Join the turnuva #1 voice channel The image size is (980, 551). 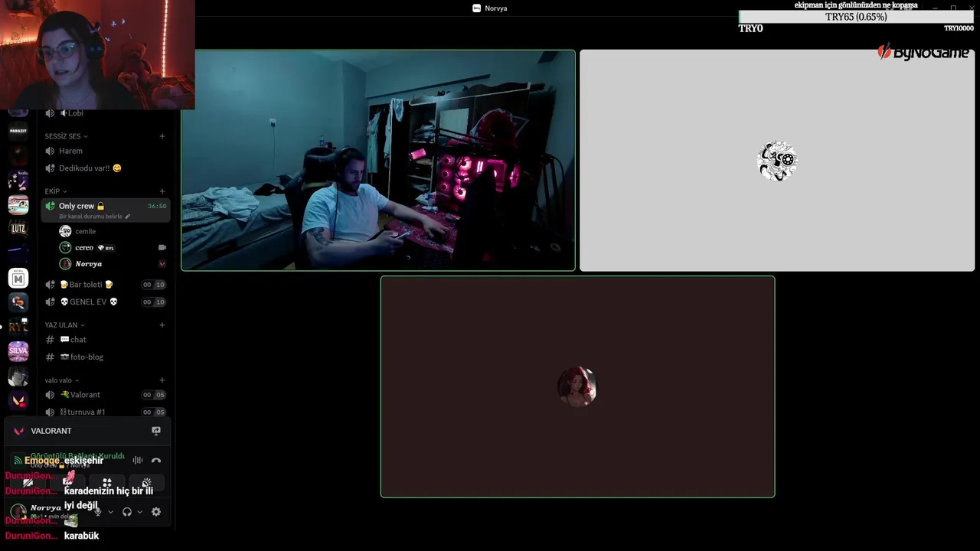click(x=106, y=412)
